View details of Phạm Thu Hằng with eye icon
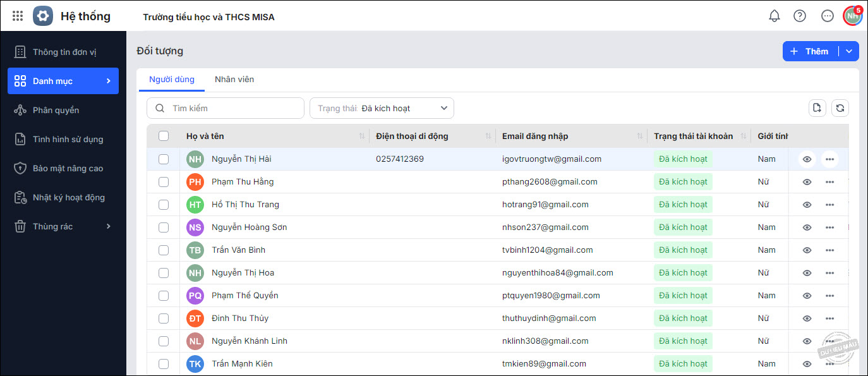The width and height of the screenshot is (868, 376). coord(807,182)
